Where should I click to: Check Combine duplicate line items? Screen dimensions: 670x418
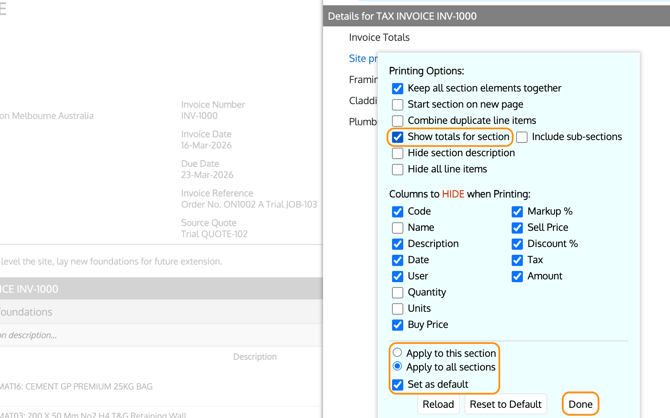(398, 121)
